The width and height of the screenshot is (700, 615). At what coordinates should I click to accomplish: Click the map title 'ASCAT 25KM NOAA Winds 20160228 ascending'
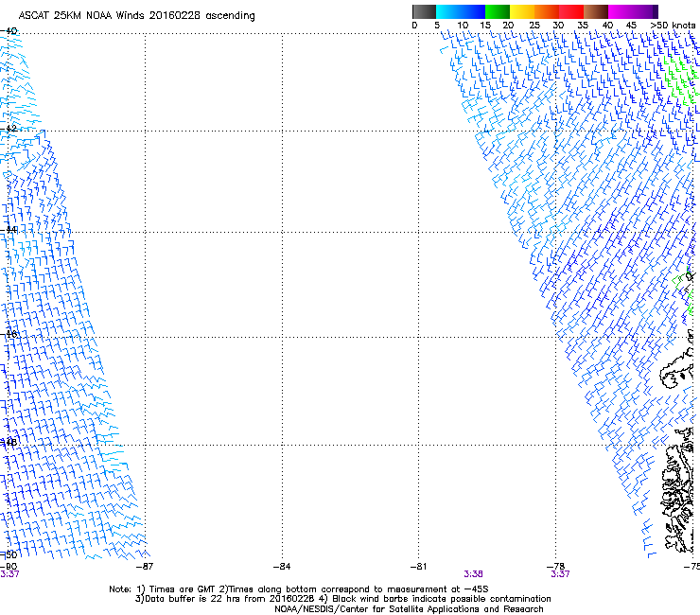[x=136, y=16]
